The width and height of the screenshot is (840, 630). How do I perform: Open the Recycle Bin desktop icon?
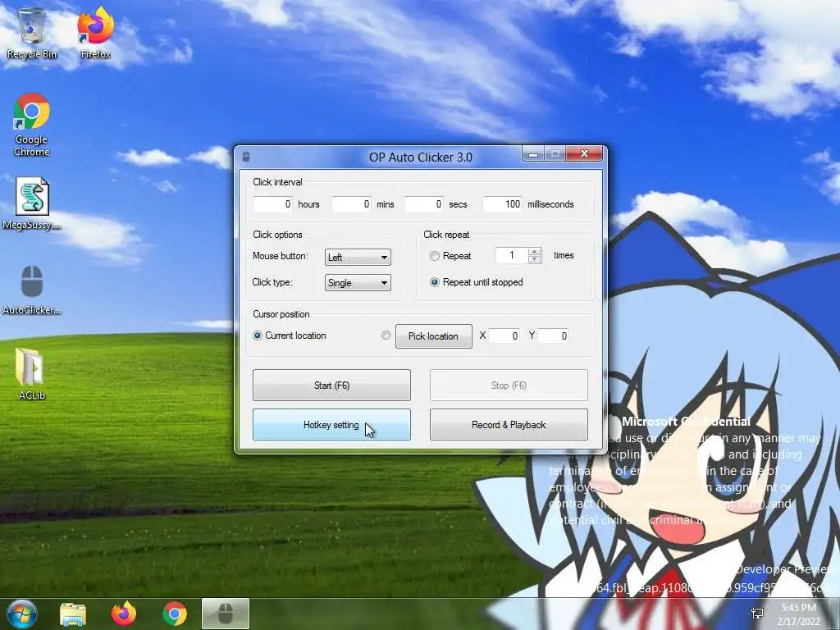click(32, 33)
